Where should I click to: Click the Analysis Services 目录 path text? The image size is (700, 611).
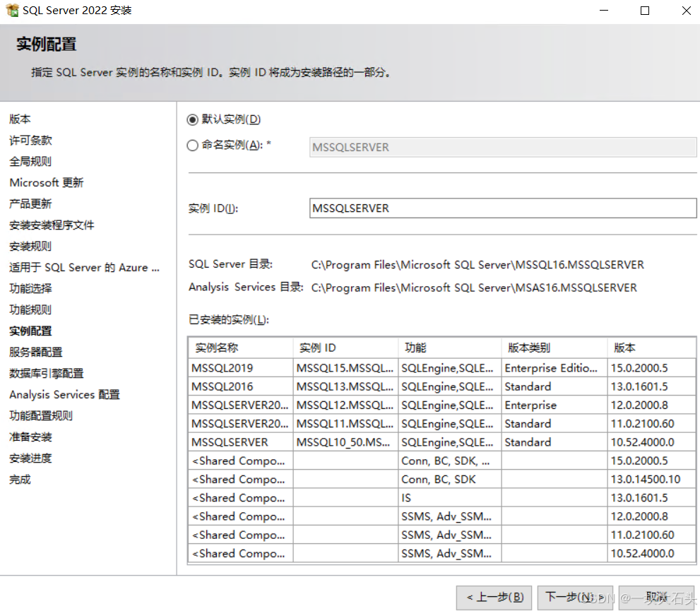[x=474, y=288]
